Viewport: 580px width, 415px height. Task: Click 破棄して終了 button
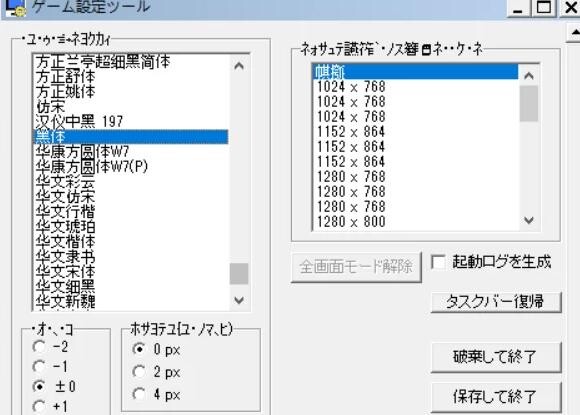(x=496, y=357)
